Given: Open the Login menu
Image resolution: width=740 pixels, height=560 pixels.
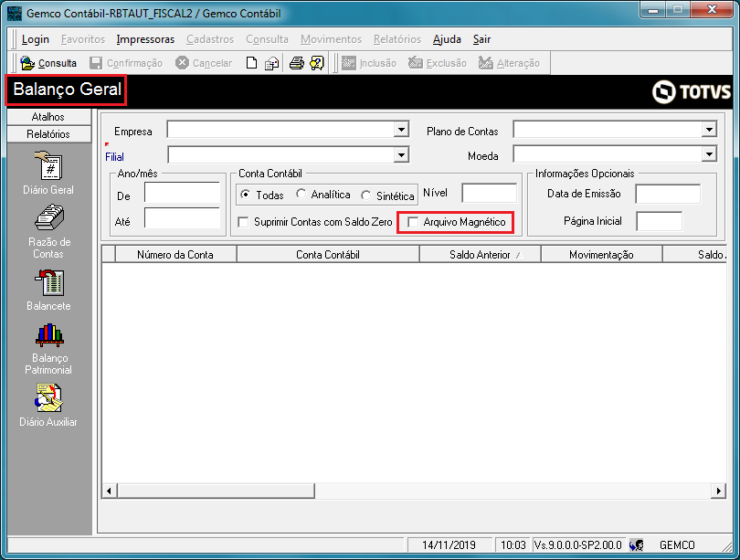Looking at the screenshot, I should point(36,39).
